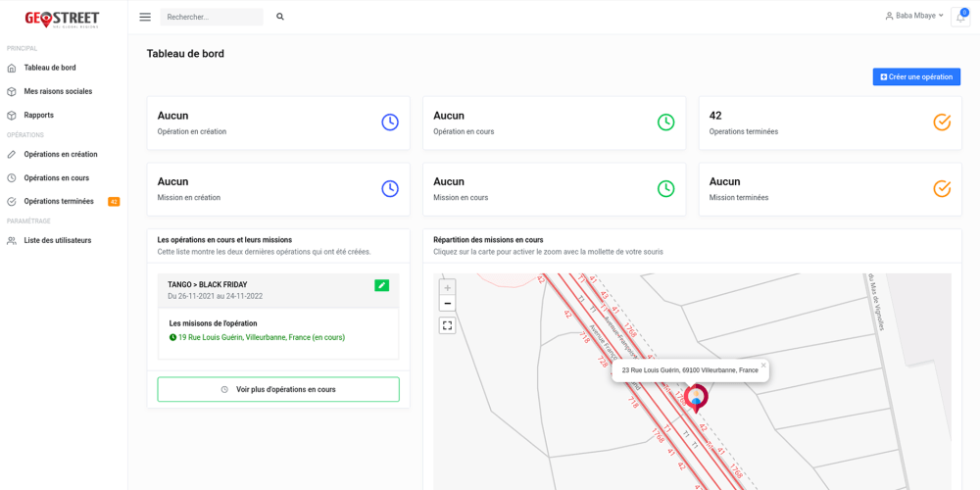This screenshot has height=490, width=980.
Task: Click Créer une opération button
Action: pos(916,76)
